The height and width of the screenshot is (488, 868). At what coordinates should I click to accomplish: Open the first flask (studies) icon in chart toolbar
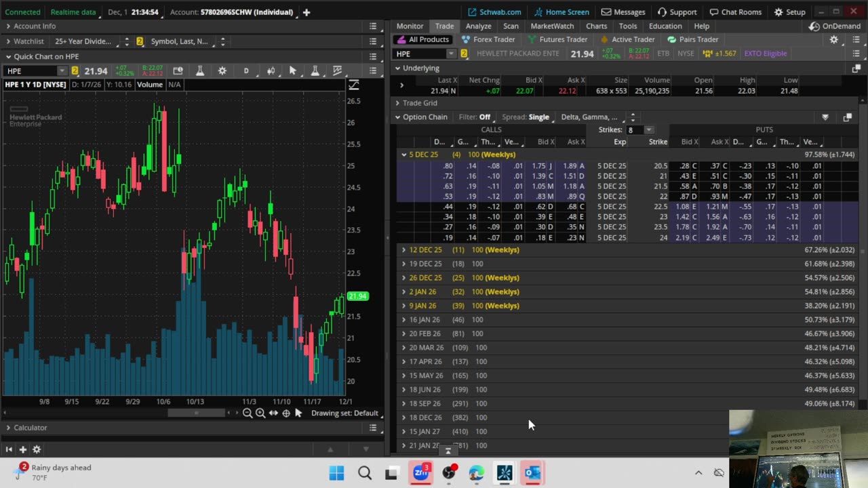(x=200, y=70)
